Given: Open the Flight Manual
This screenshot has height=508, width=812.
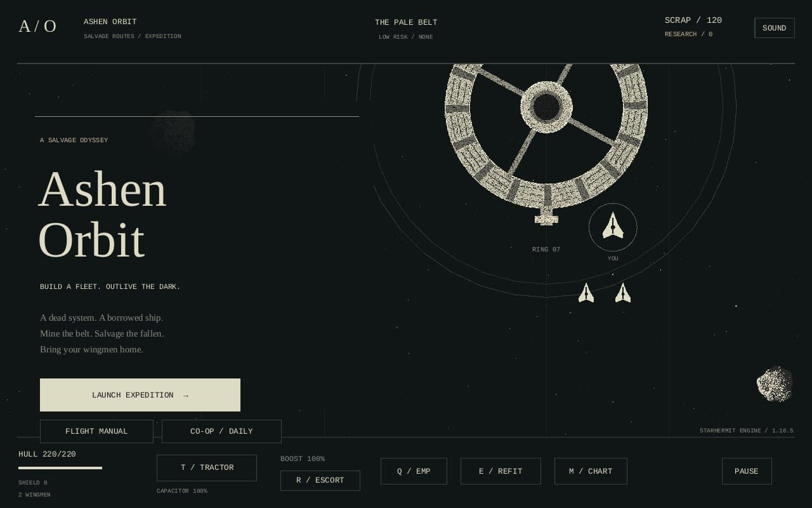Looking at the screenshot, I should point(96,431).
